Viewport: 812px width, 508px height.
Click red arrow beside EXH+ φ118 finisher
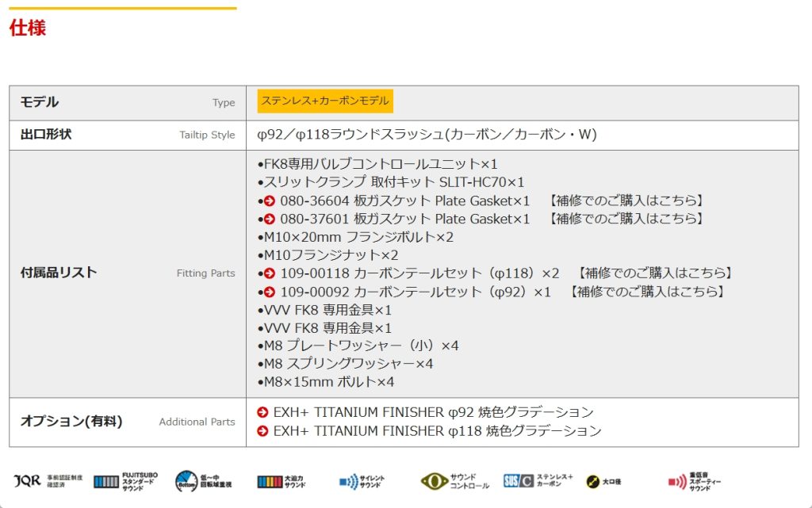coord(263,431)
